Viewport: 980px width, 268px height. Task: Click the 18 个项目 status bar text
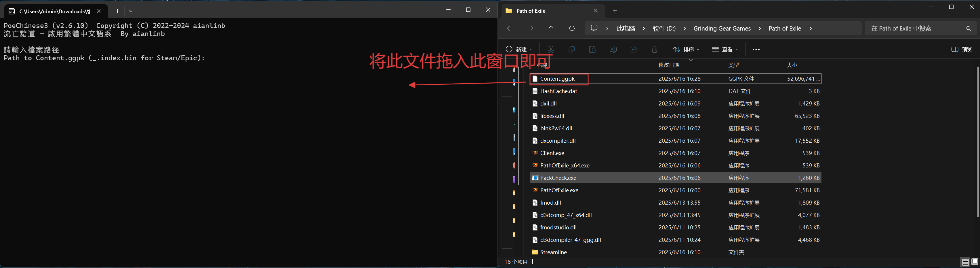[x=516, y=262]
